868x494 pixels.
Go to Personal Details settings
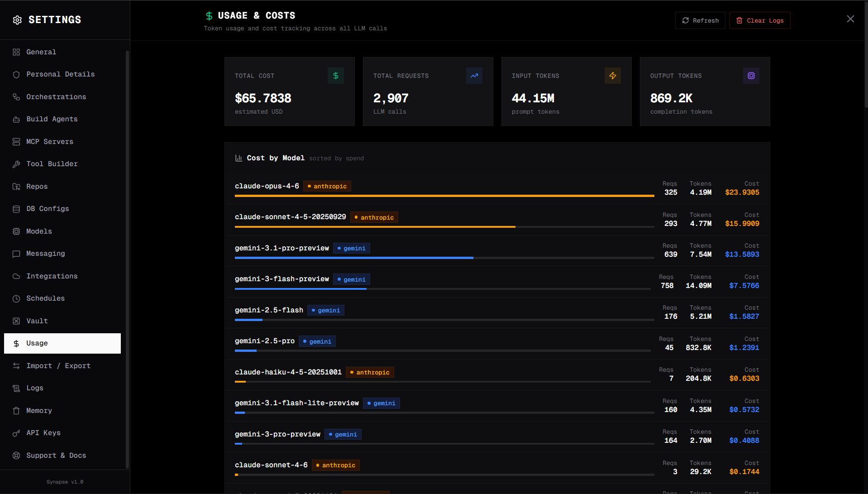62,74
